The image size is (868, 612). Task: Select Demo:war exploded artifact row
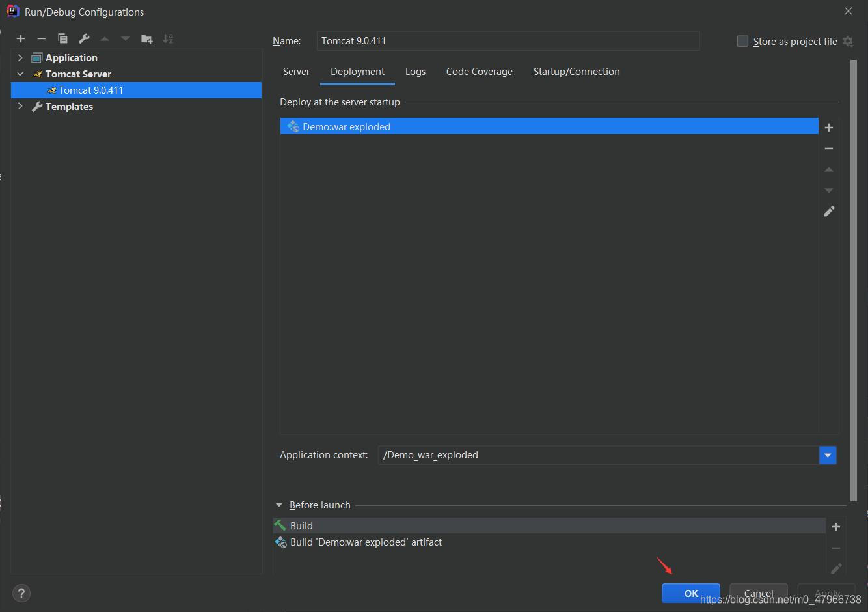[549, 126]
